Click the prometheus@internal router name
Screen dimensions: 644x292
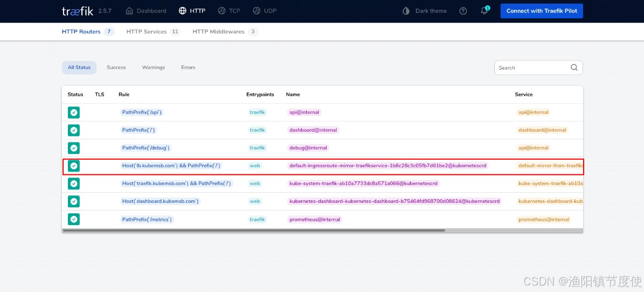pos(315,219)
